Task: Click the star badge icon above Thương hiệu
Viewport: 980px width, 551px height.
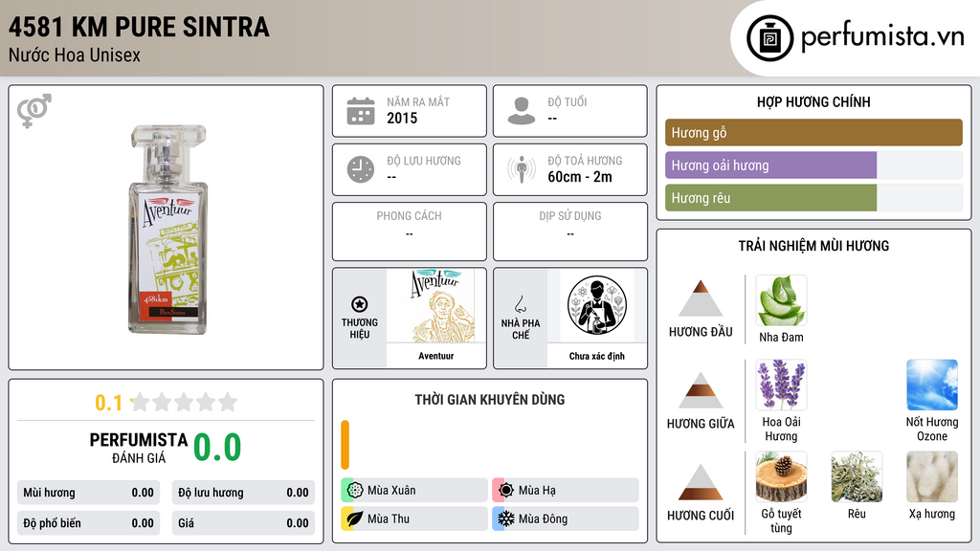Action: tap(360, 304)
